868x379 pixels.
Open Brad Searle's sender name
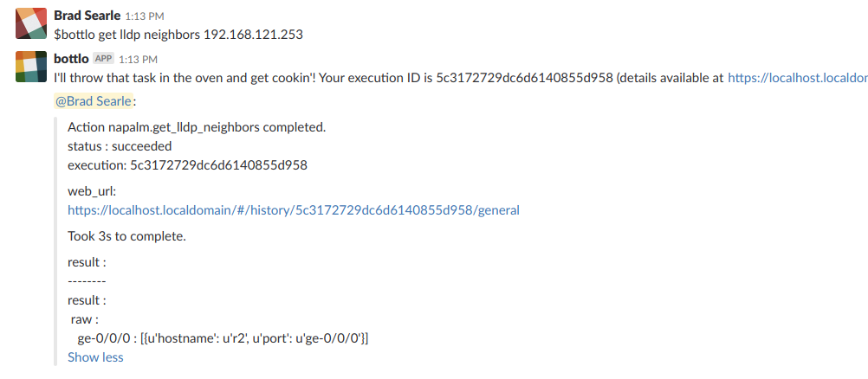pos(87,16)
